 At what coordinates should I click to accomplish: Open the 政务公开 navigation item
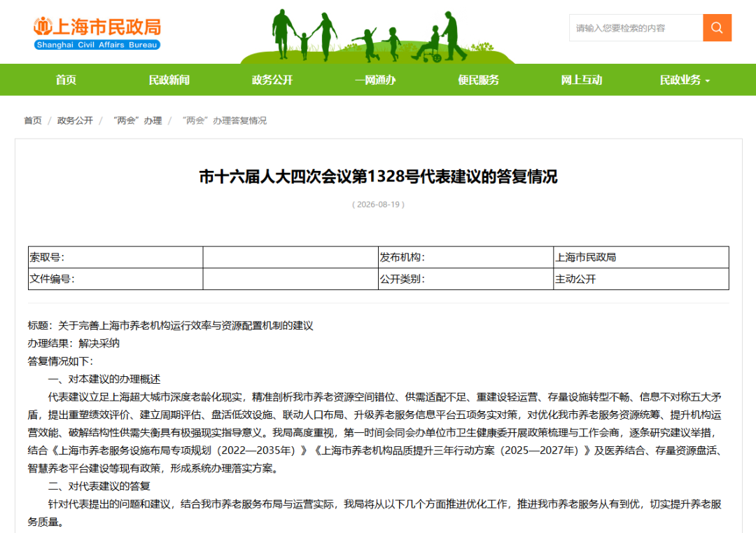272,80
